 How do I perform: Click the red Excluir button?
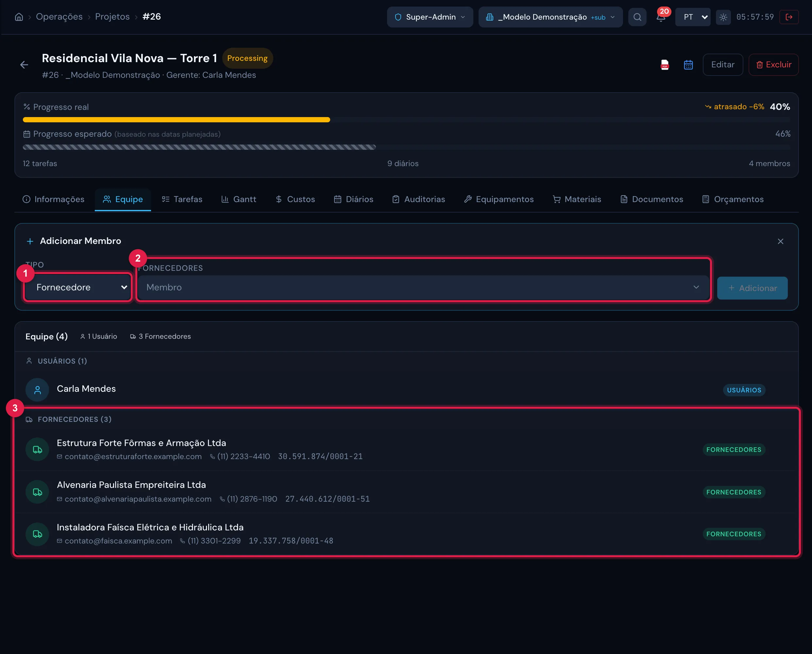[x=773, y=65]
